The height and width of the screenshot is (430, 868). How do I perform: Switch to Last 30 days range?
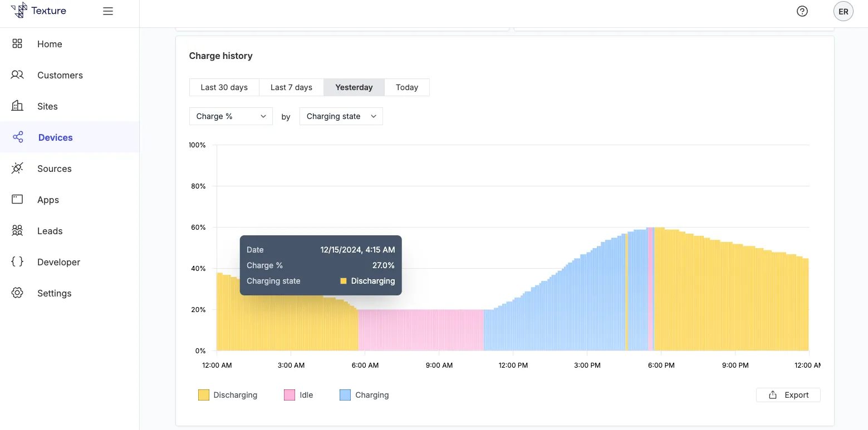click(224, 87)
